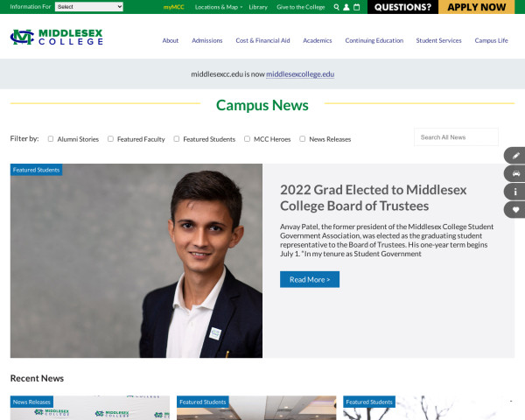Screen dimensions: 525x420
Task: Click the search magnifier icon in top bar
Action: pyautogui.click(x=337, y=7)
